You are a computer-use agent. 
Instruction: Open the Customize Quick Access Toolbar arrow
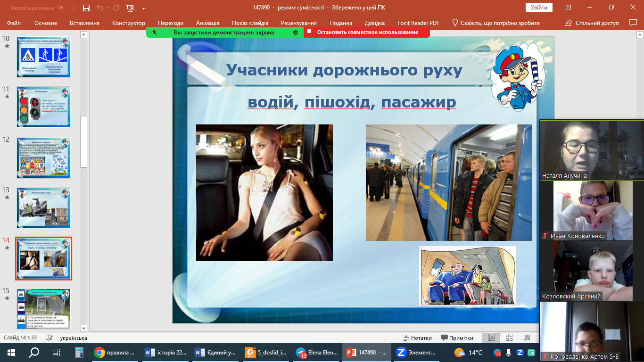143,8
